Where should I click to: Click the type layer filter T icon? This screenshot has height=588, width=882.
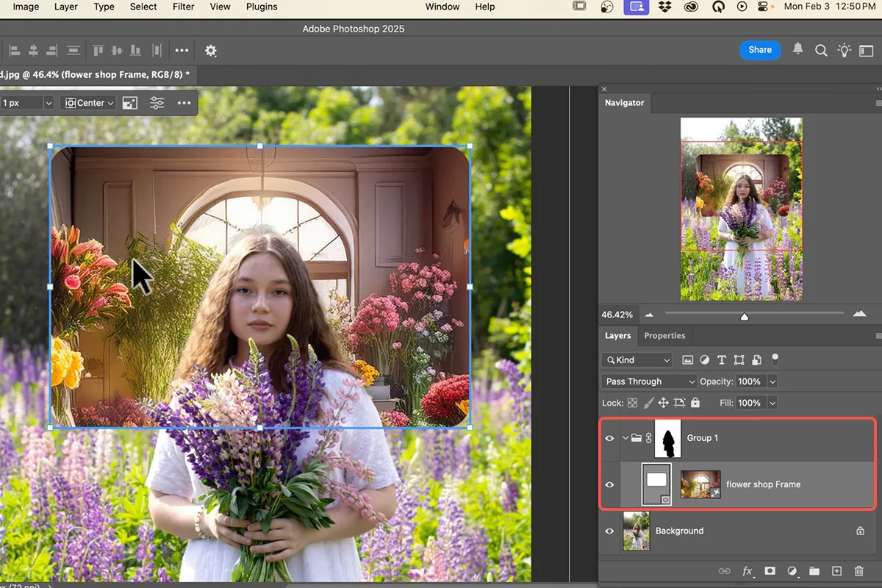coord(721,359)
